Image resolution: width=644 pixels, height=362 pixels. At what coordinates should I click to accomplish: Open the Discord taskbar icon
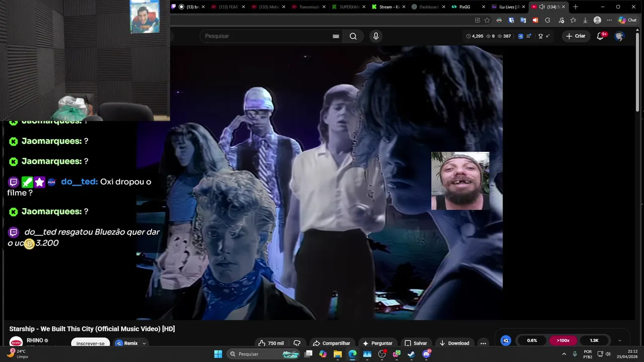click(x=426, y=354)
